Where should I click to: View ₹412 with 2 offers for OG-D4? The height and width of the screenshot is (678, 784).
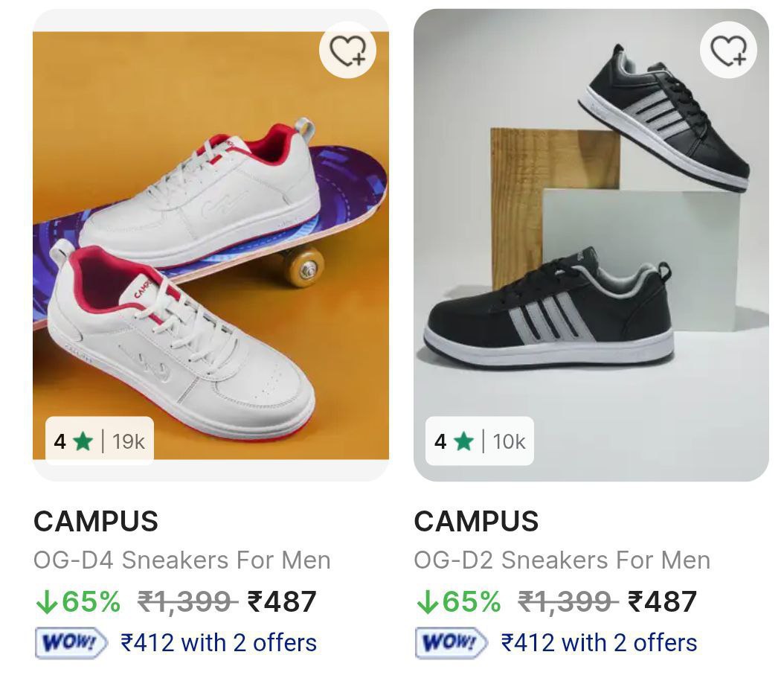pos(219,643)
